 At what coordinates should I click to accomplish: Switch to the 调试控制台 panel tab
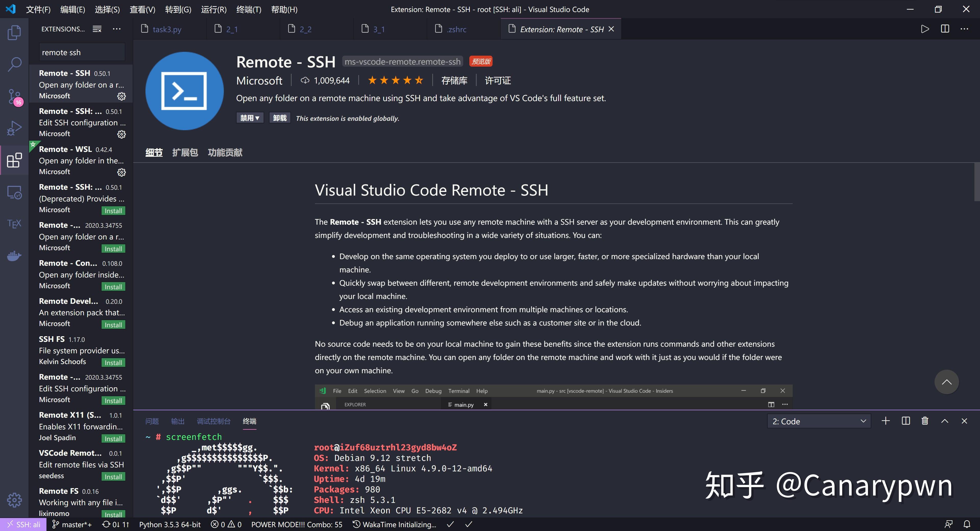[213, 421]
